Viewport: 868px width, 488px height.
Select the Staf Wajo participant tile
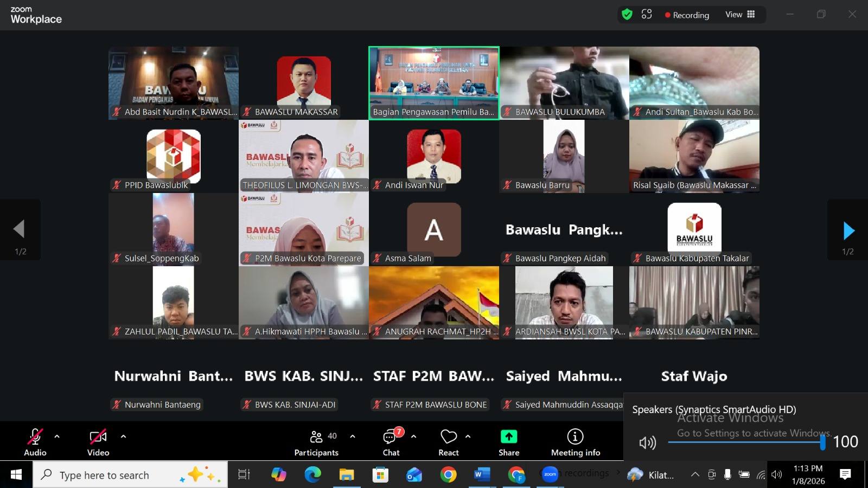click(x=694, y=376)
